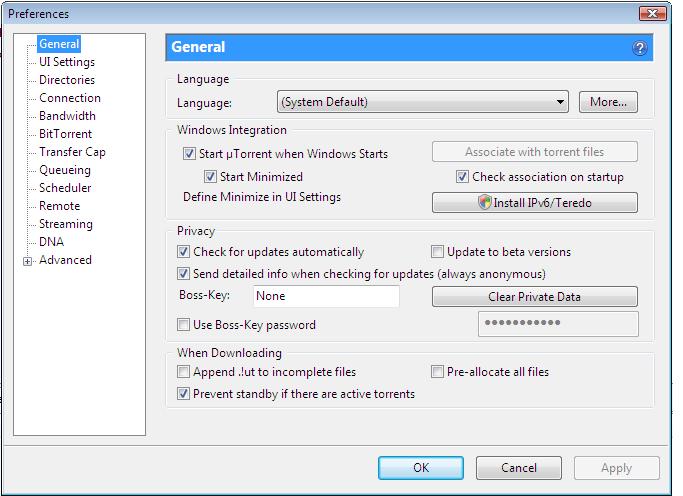Click the Cancel button
683x496 pixels.
coord(518,468)
